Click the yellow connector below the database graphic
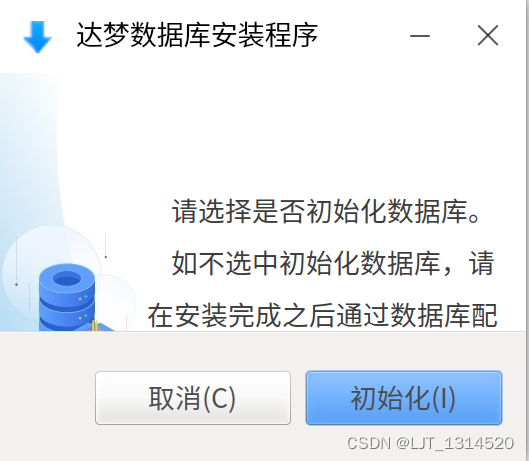 [x=95, y=326]
